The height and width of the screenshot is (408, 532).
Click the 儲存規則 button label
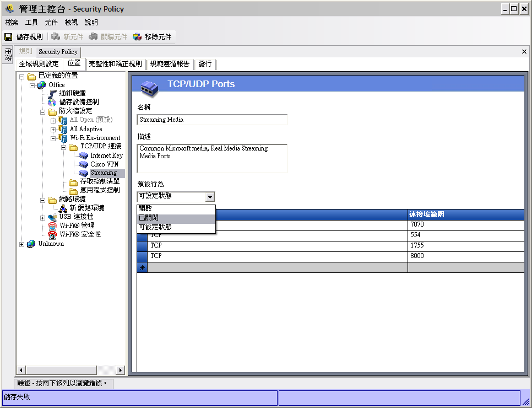point(30,37)
